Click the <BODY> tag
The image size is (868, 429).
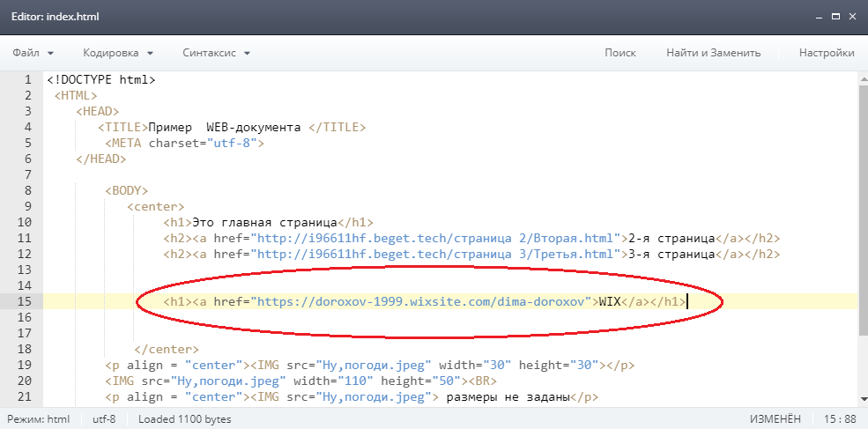pyautogui.click(x=127, y=191)
